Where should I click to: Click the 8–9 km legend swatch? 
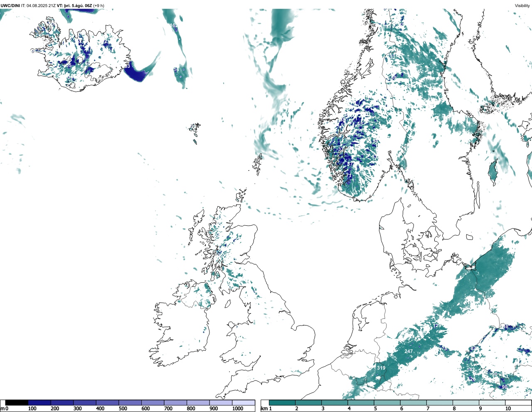(465, 402)
